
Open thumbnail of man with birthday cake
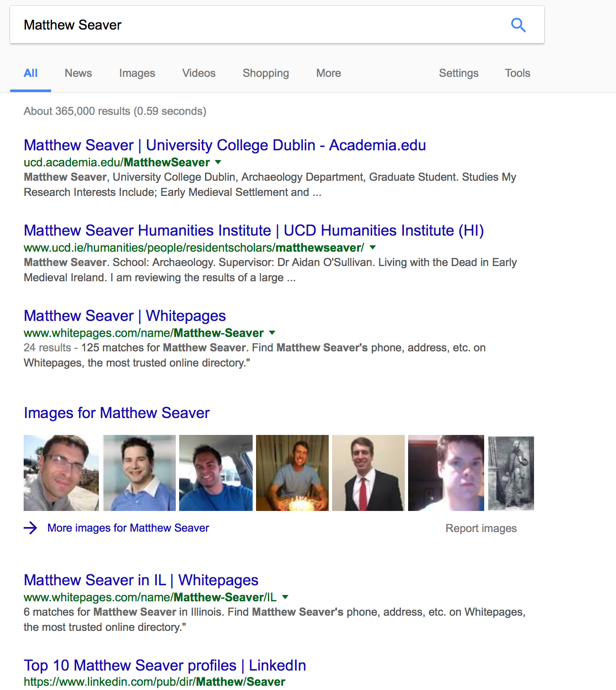point(292,473)
